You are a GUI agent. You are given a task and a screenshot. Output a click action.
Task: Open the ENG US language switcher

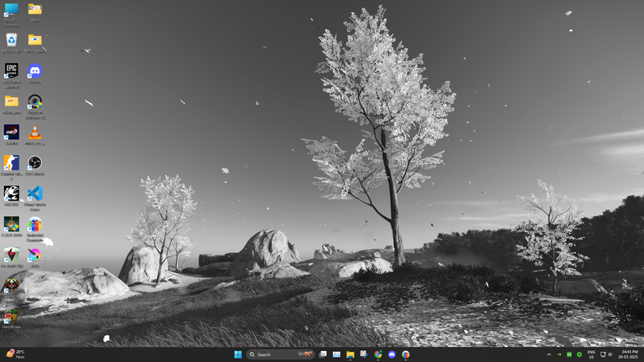591,354
